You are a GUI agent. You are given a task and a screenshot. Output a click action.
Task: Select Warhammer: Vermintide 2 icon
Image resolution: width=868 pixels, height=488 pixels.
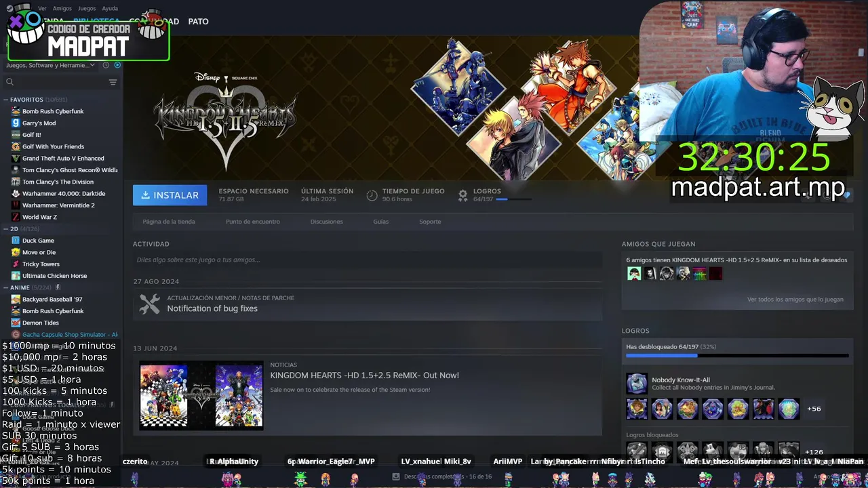pyautogui.click(x=16, y=205)
